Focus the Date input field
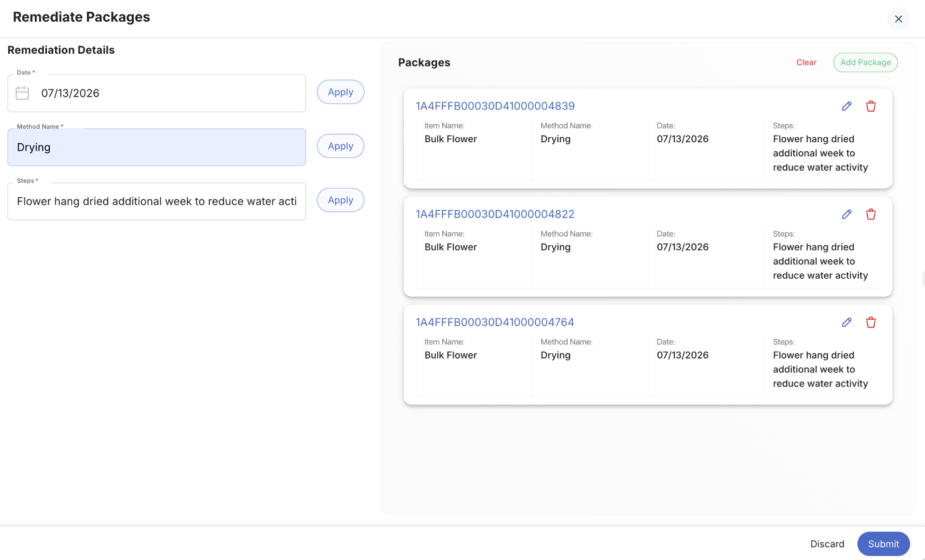The image size is (925, 560). 157,93
